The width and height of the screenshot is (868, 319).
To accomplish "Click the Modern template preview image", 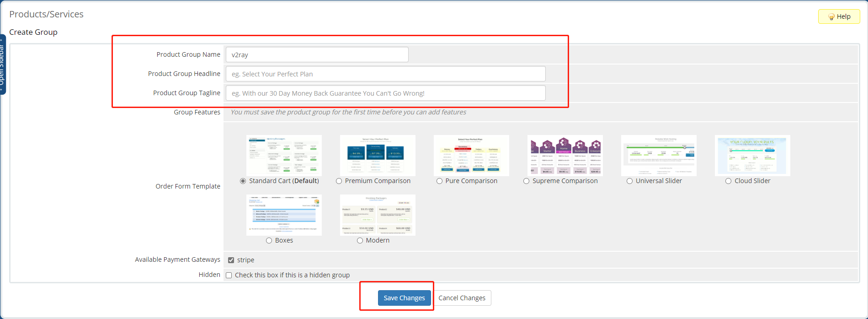I will point(378,215).
